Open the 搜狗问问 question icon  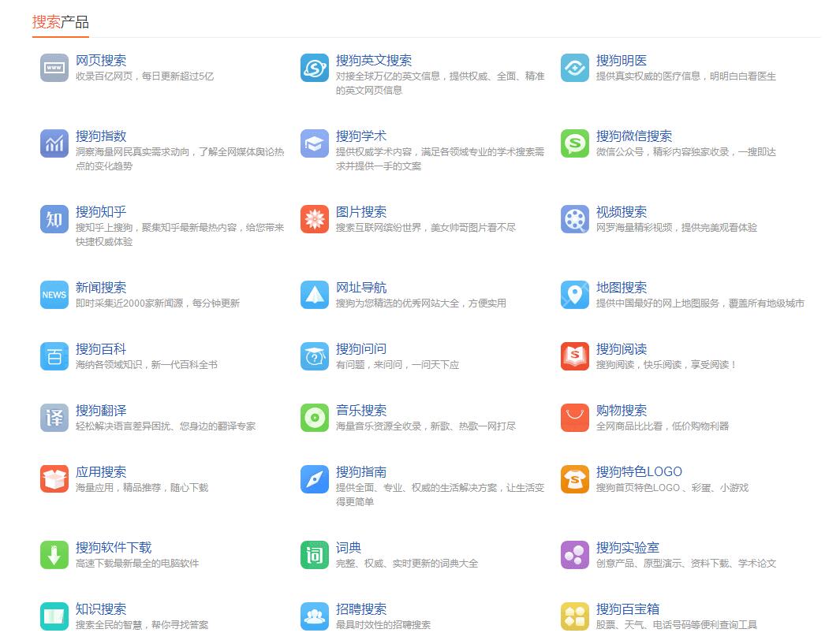pos(315,356)
